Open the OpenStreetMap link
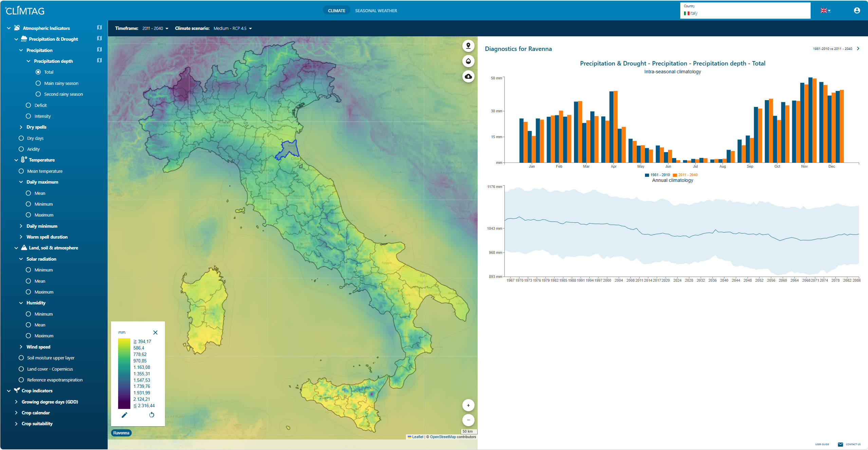This screenshot has height=450, width=868. pyautogui.click(x=443, y=437)
